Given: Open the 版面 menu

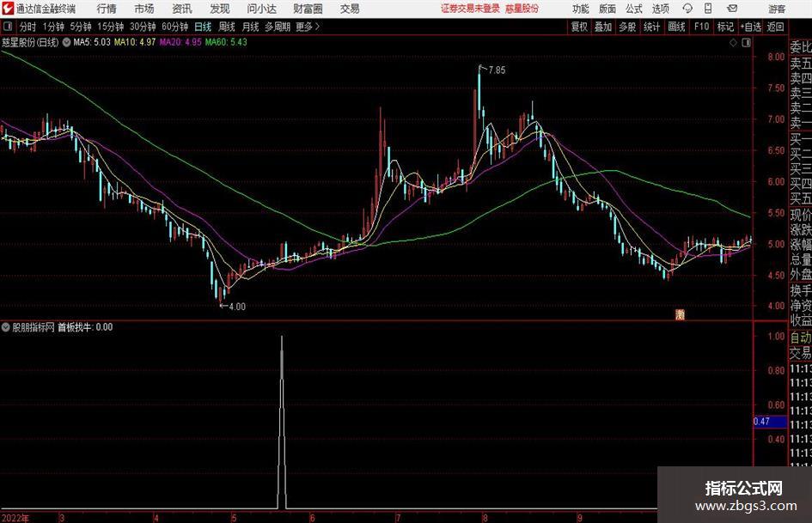Looking at the screenshot, I should [607, 9].
